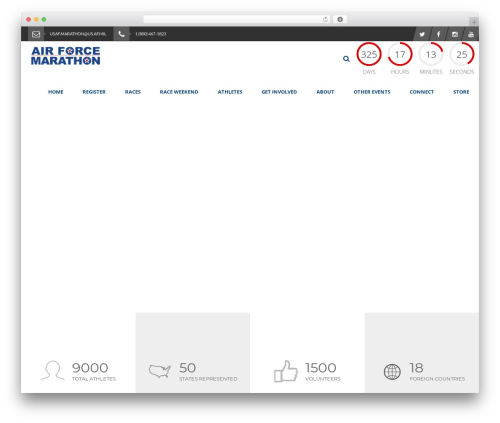
Task: Click the 17 hours countdown circle
Action: point(400,54)
